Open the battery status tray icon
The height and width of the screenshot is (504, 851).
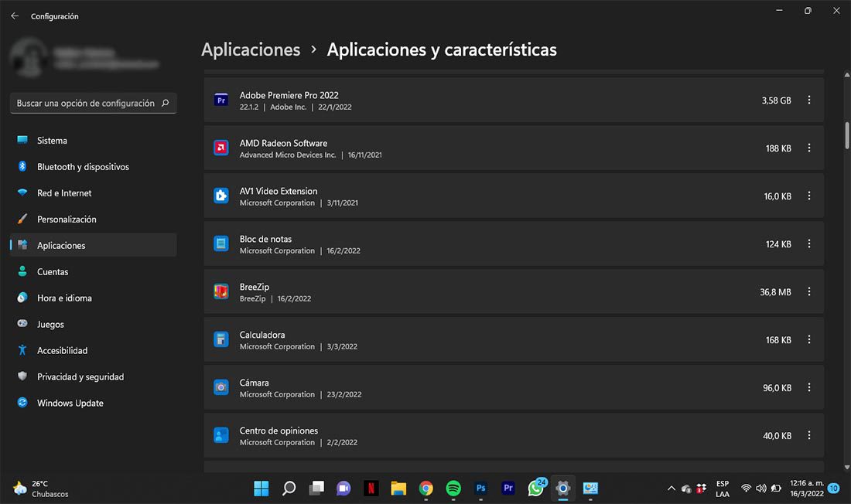776,489
